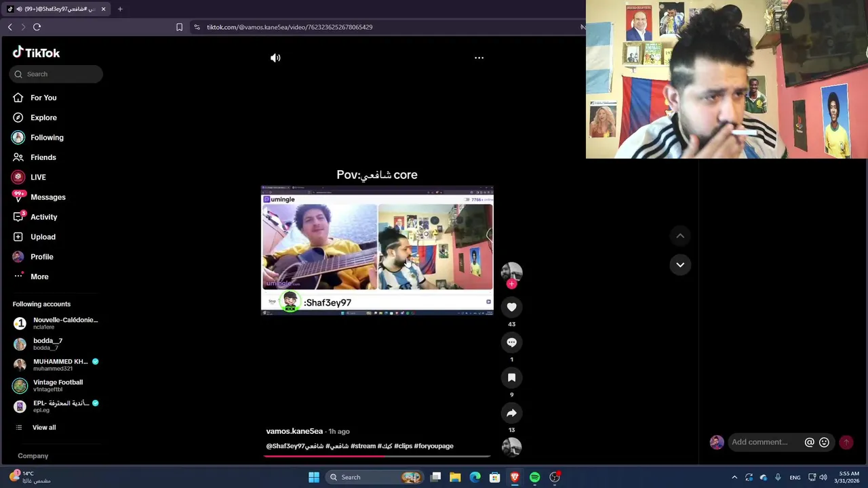The height and width of the screenshot is (488, 868).
Task: Click the bookmark icon in address bar
Action: tap(179, 27)
